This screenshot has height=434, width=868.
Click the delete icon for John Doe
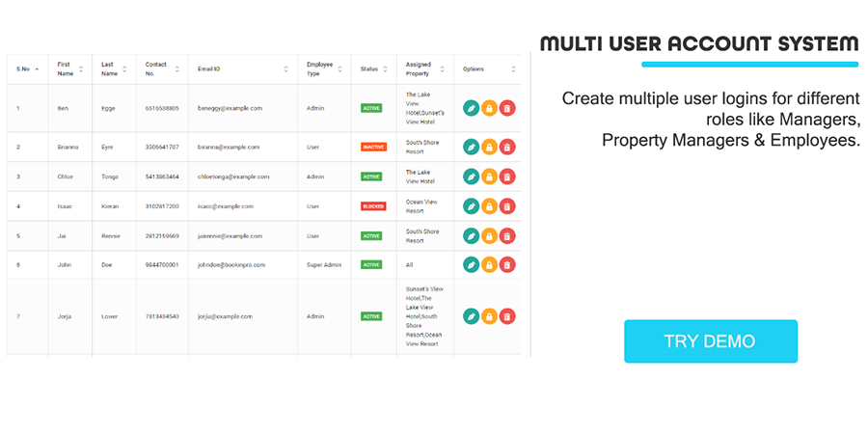(x=507, y=264)
